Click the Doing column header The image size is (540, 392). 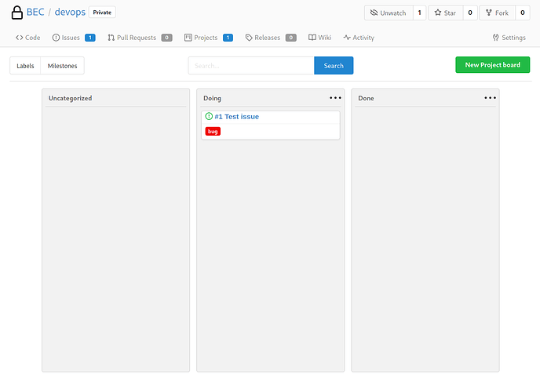click(212, 98)
